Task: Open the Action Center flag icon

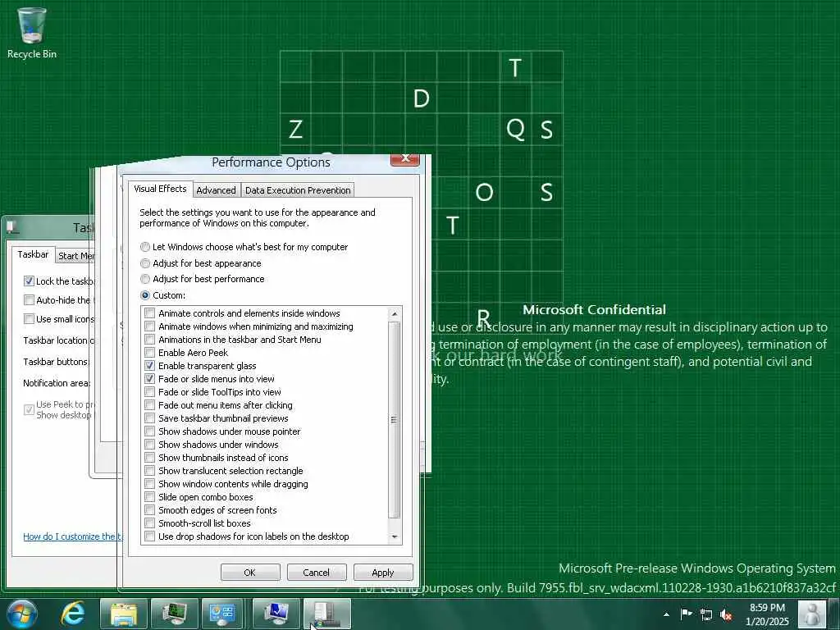Action: click(x=687, y=614)
